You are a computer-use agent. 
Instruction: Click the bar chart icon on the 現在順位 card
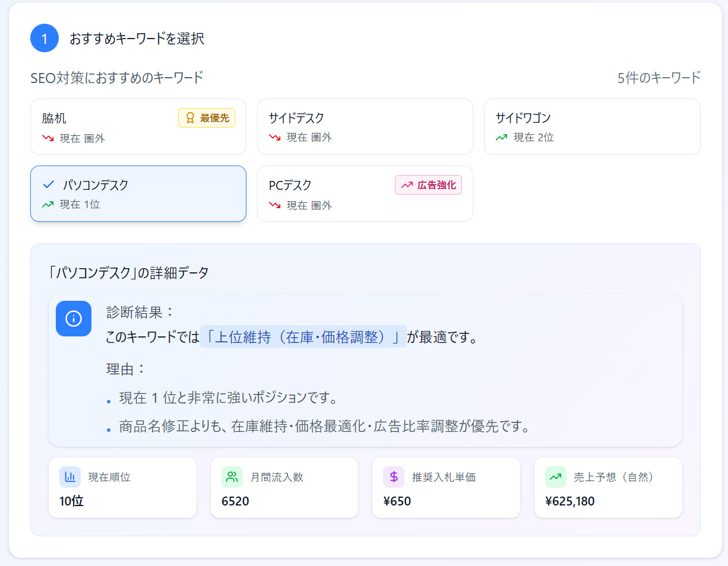(70, 476)
